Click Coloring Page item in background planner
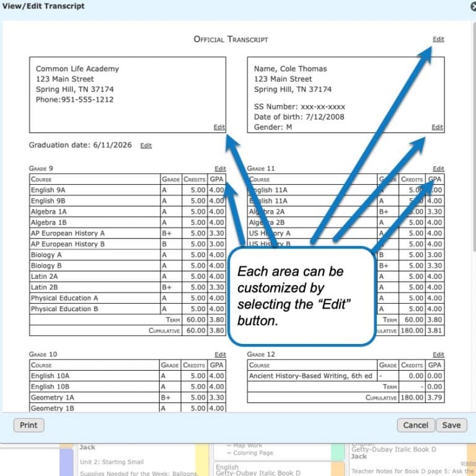This screenshot has height=476, width=476. 251,453
